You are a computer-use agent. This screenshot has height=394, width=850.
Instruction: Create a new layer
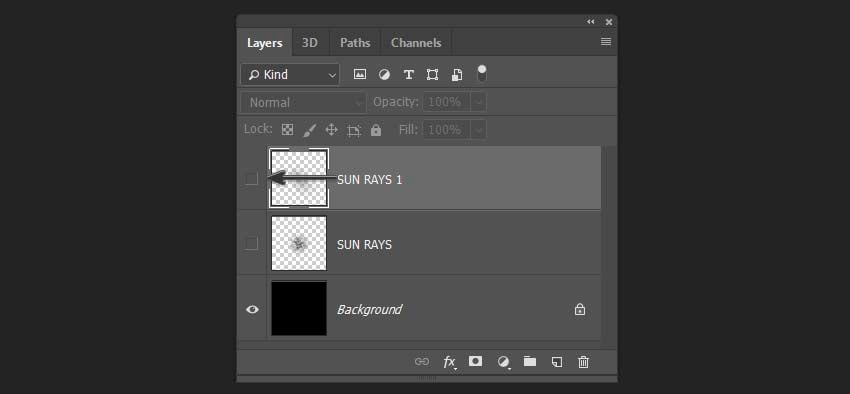557,361
